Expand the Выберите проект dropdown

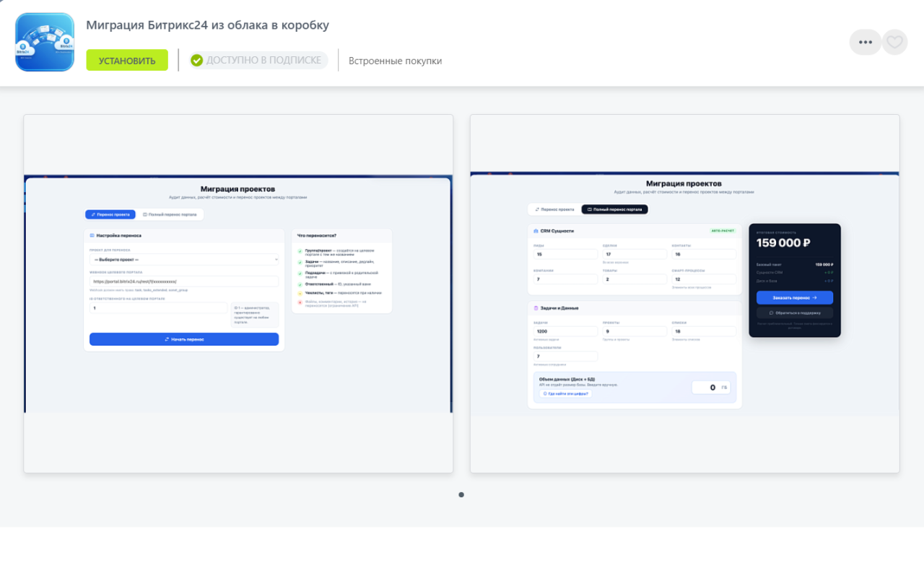(x=184, y=259)
